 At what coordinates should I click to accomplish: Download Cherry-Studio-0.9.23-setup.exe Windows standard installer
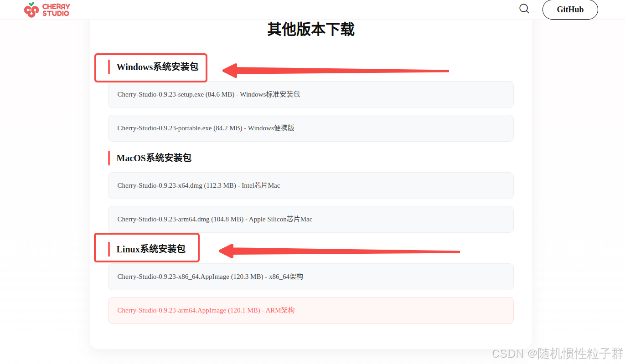pyautogui.click(x=310, y=94)
